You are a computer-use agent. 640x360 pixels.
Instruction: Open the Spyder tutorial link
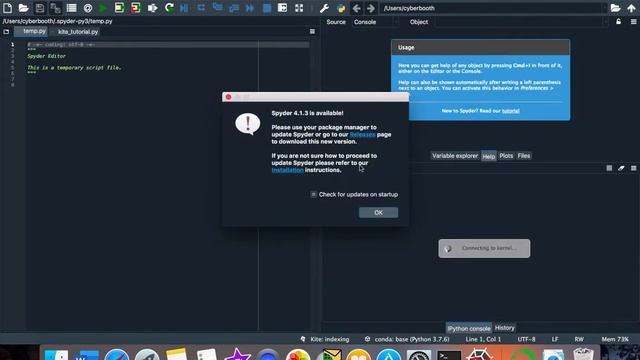click(511, 111)
